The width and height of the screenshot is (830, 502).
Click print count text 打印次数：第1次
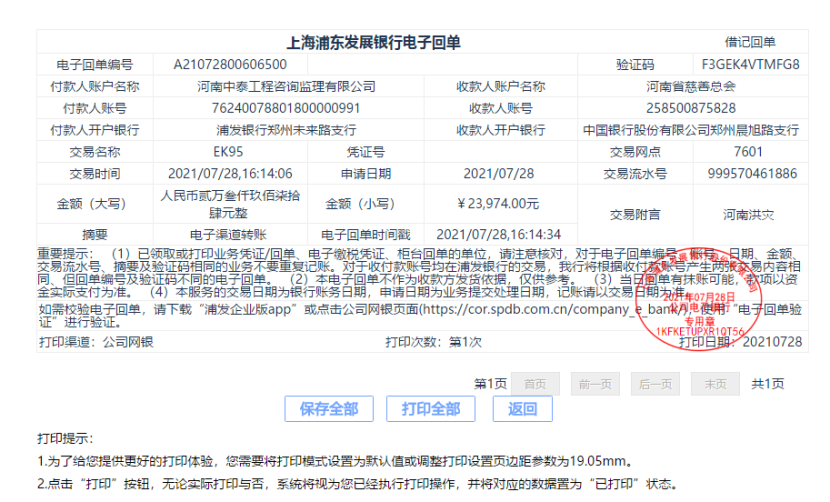[434, 342]
